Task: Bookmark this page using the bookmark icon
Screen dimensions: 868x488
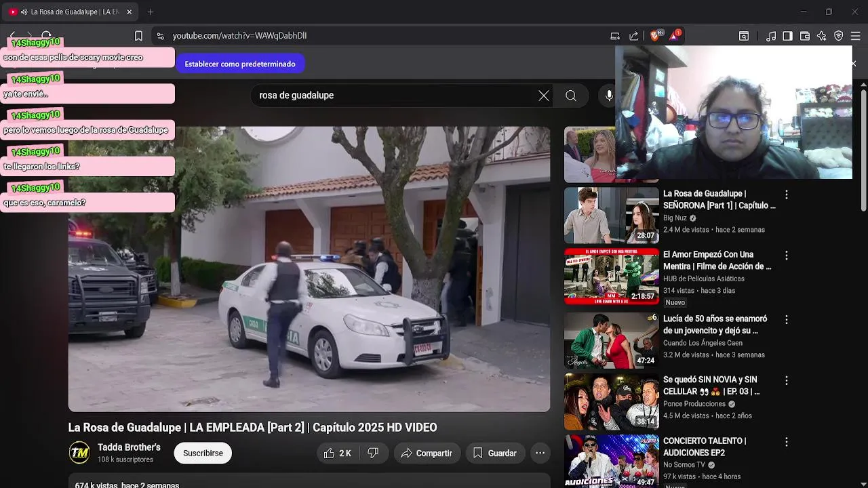Action: click(x=138, y=36)
